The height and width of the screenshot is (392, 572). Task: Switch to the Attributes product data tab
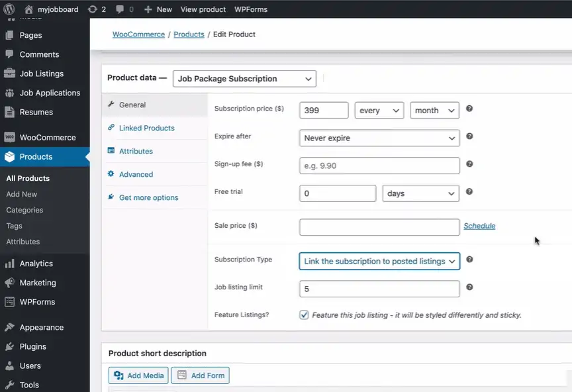click(155, 151)
